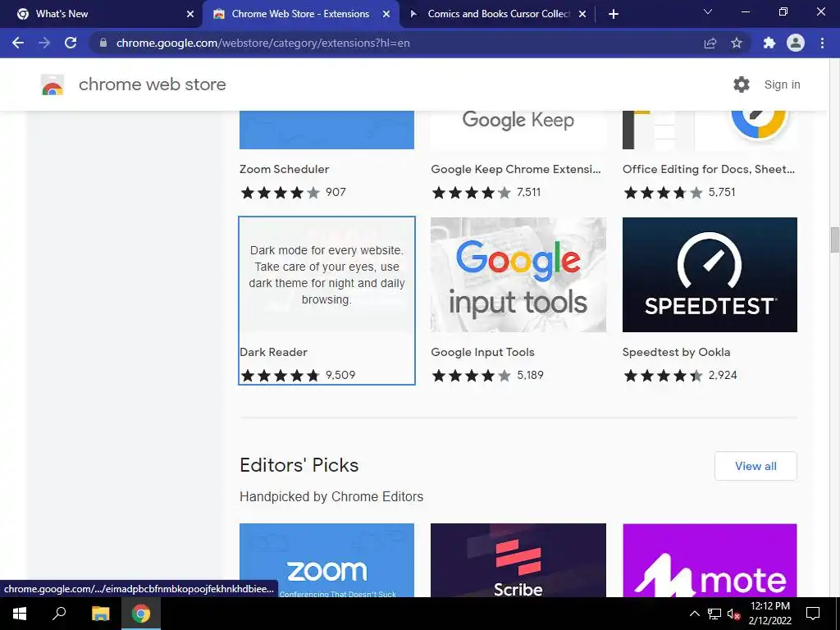Click the page vertical scrollbar thumb
Image resolution: width=840 pixels, height=630 pixels.
[834, 240]
